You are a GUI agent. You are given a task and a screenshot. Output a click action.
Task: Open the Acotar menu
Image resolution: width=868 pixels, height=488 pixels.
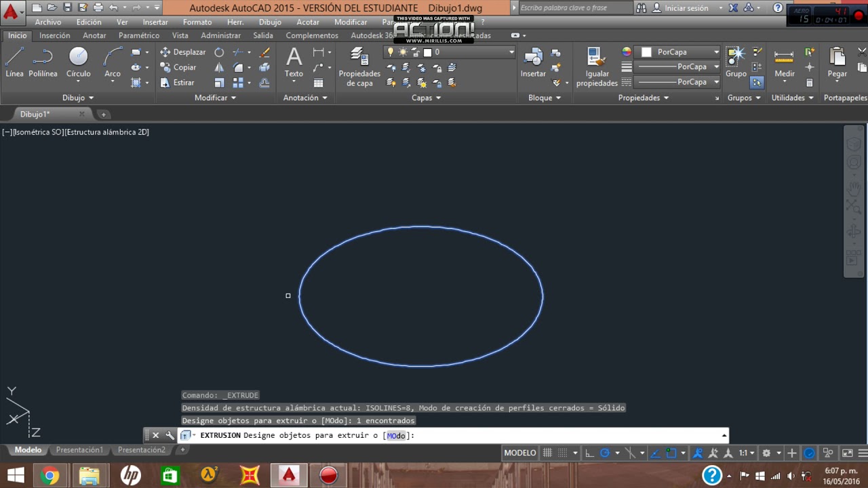(x=308, y=22)
